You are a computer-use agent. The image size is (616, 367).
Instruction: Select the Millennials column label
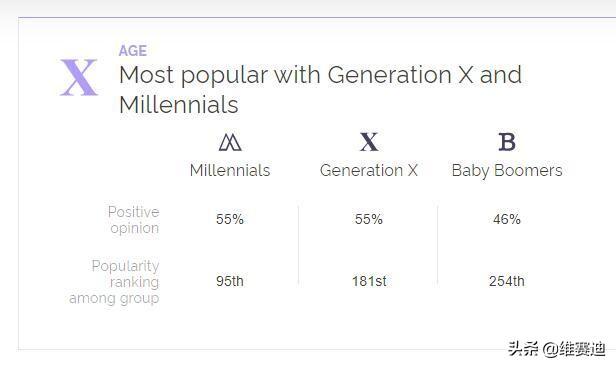click(x=230, y=171)
